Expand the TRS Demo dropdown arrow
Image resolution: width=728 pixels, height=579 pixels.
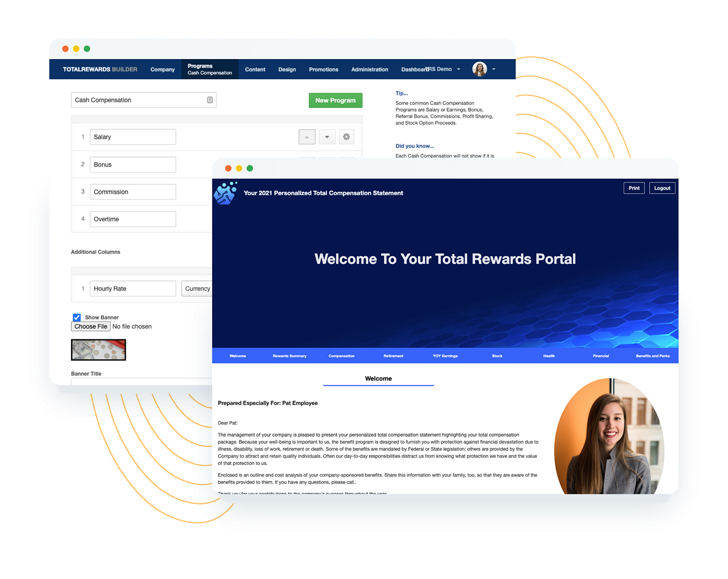pyautogui.click(x=458, y=69)
